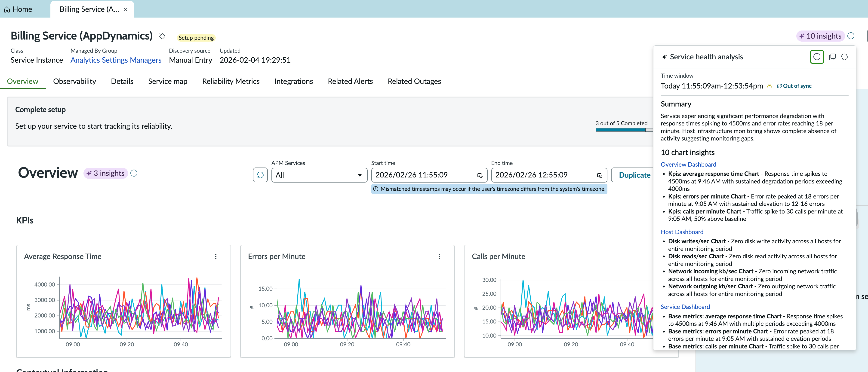Click the Updated timestamp 2026-02-04 19:29:51
The height and width of the screenshot is (372, 868).
coord(255,60)
